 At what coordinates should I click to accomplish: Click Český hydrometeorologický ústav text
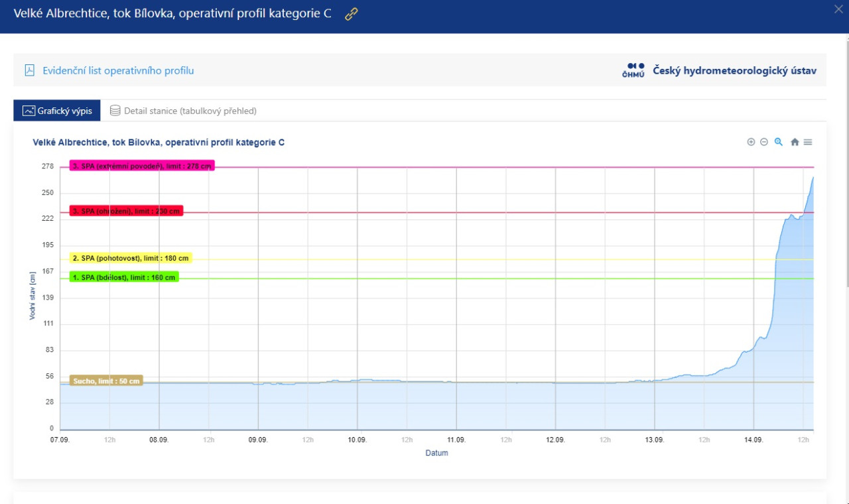(x=734, y=70)
